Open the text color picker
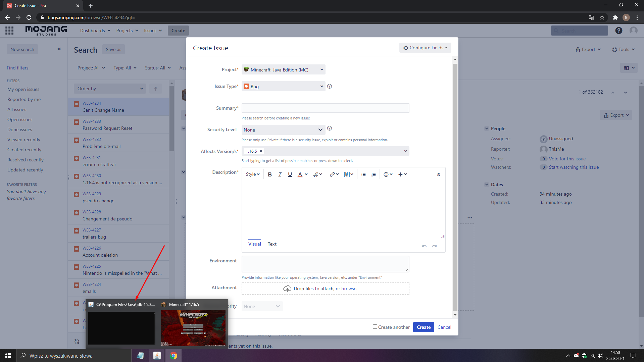 [302, 174]
